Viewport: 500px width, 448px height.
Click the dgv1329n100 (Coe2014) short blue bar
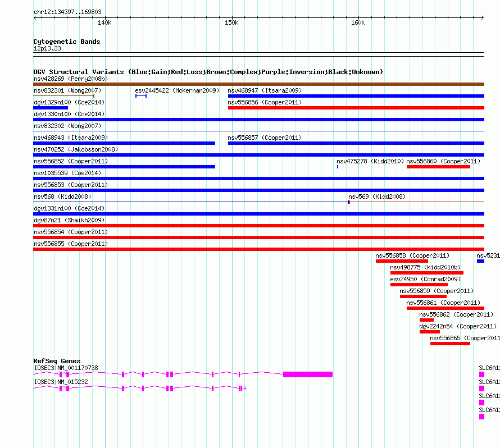pos(51,108)
